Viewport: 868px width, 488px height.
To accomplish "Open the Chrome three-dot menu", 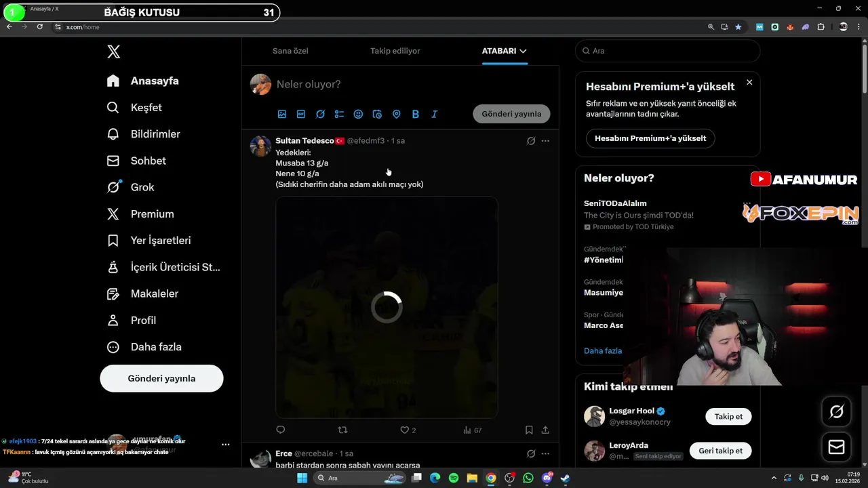I will tap(860, 27).
